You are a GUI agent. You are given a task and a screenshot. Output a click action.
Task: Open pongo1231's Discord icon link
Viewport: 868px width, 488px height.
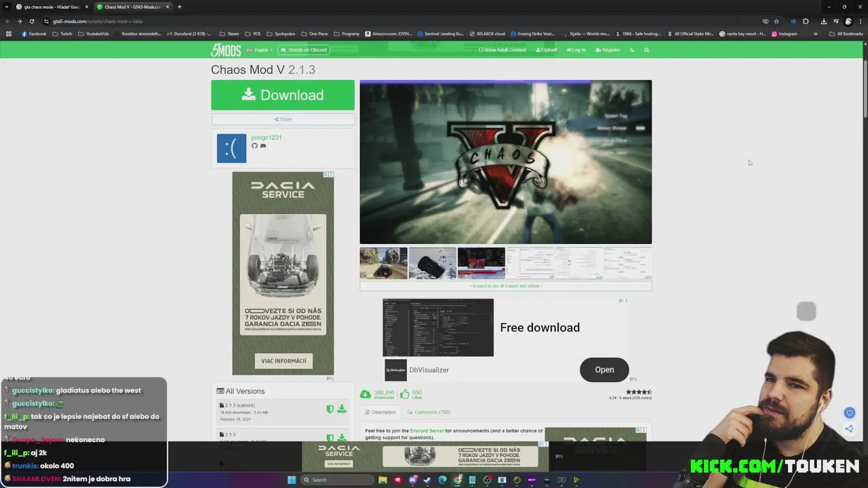click(x=263, y=146)
